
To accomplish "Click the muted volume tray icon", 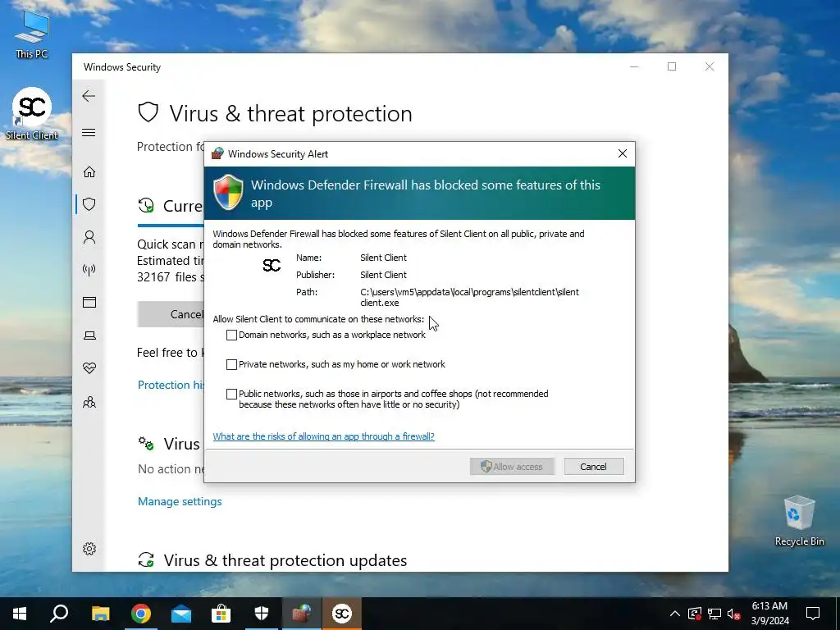I will [x=734, y=614].
